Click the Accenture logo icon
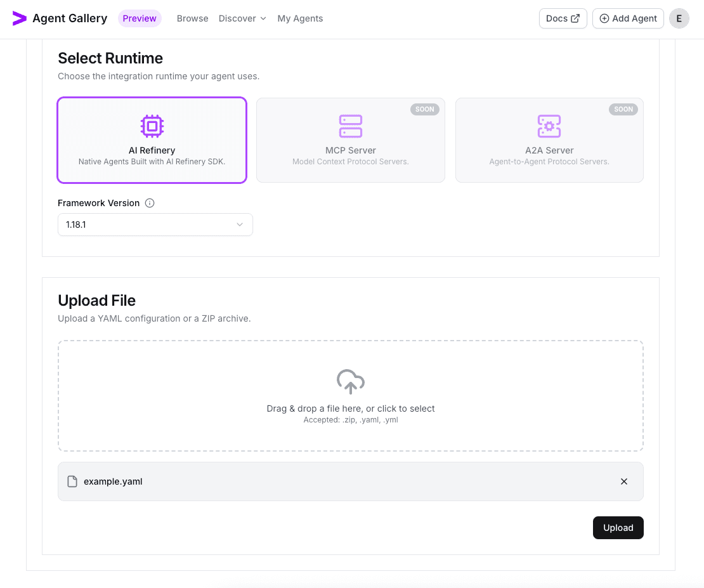Image resolution: width=704 pixels, height=588 pixels. 20,18
